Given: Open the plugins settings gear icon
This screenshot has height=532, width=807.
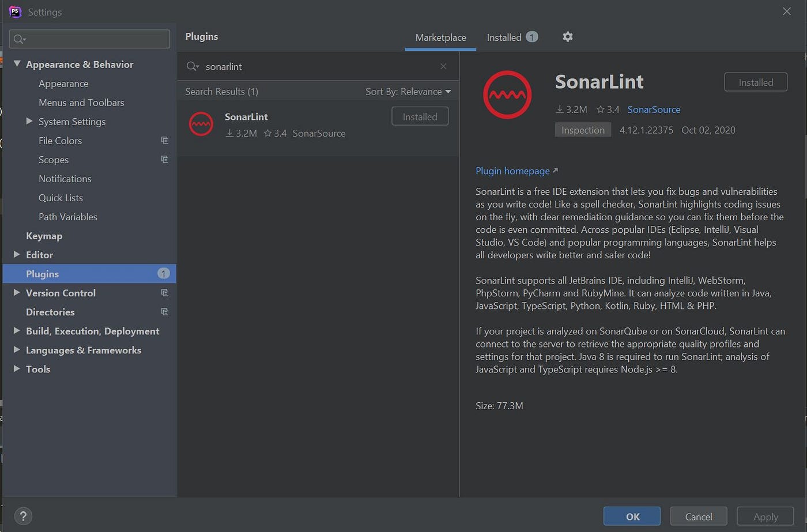Looking at the screenshot, I should pos(568,37).
